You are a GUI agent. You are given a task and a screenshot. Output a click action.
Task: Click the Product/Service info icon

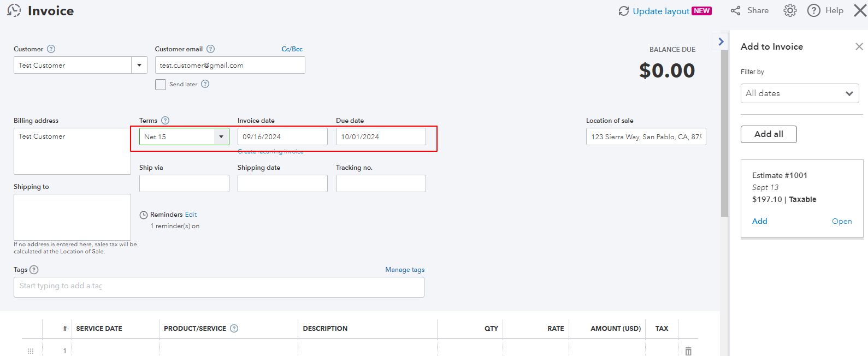coord(234,329)
